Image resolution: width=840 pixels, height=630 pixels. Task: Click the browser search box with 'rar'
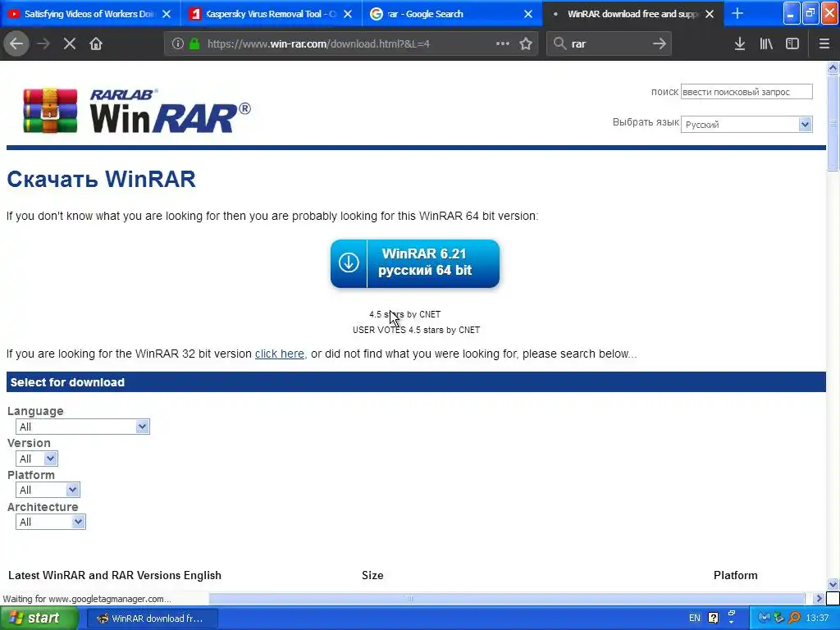coord(608,44)
